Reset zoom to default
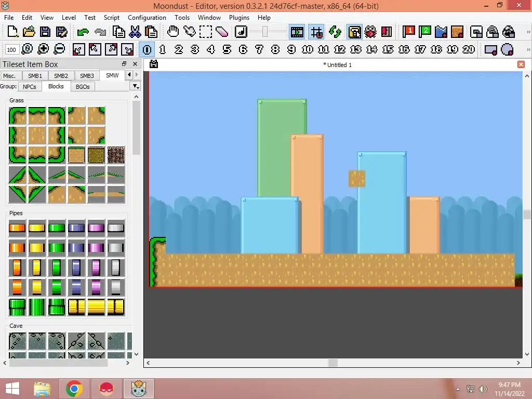 point(27,49)
